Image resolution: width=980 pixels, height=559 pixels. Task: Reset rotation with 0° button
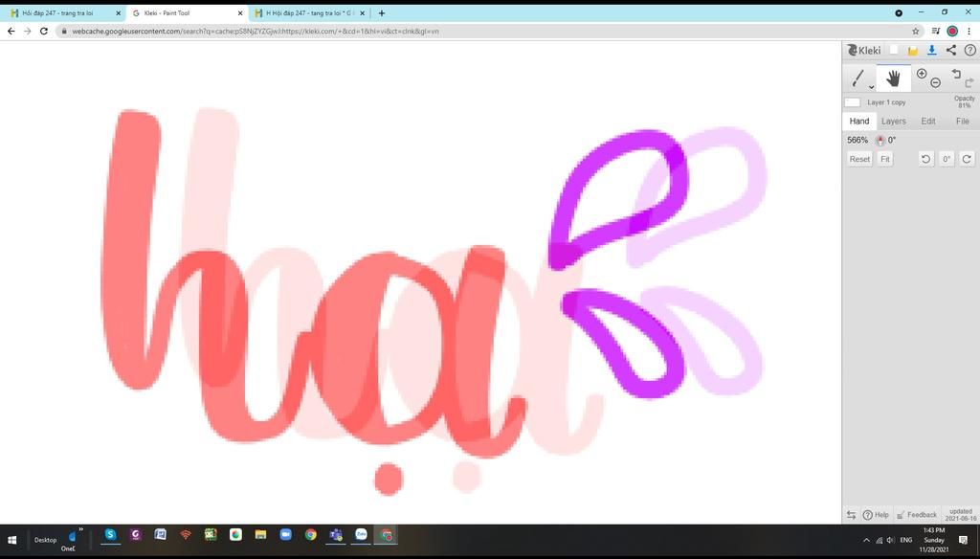tap(947, 159)
